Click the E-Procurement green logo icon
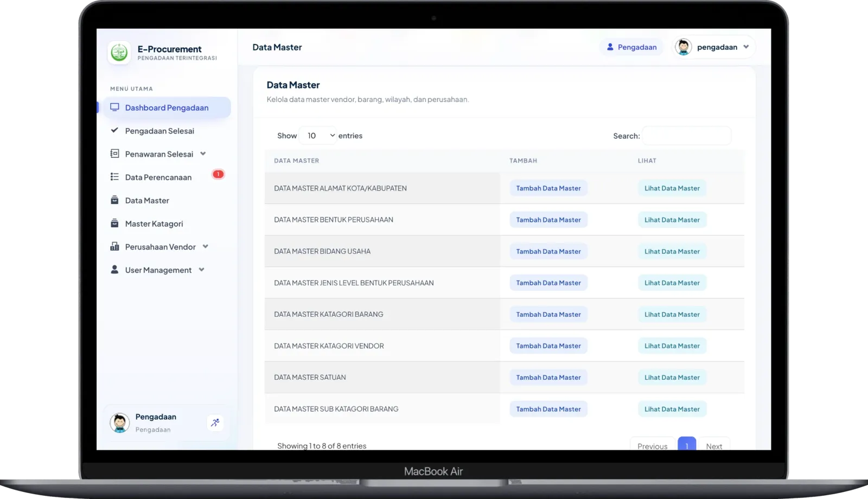The image size is (868, 499). tap(119, 53)
